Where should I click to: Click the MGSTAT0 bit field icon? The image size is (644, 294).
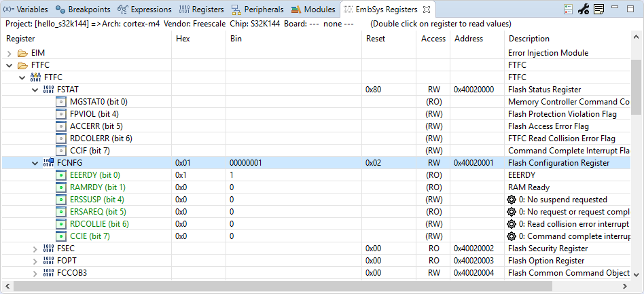click(60, 102)
